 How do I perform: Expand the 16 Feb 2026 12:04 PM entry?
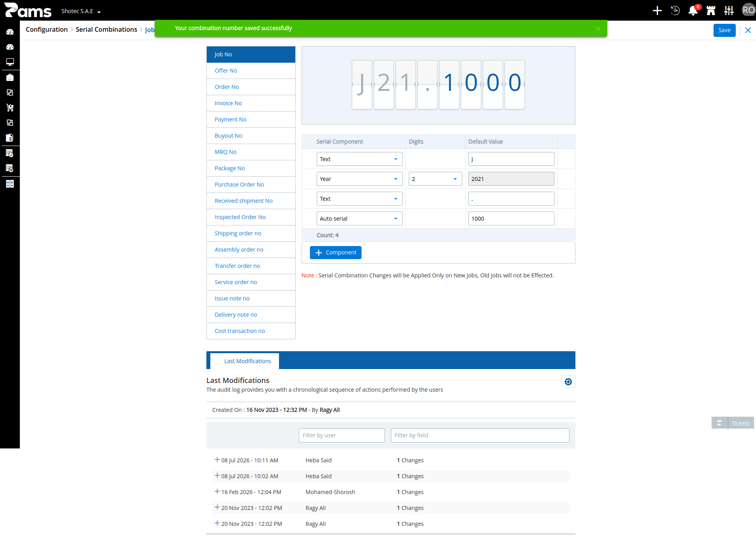[217, 491]
